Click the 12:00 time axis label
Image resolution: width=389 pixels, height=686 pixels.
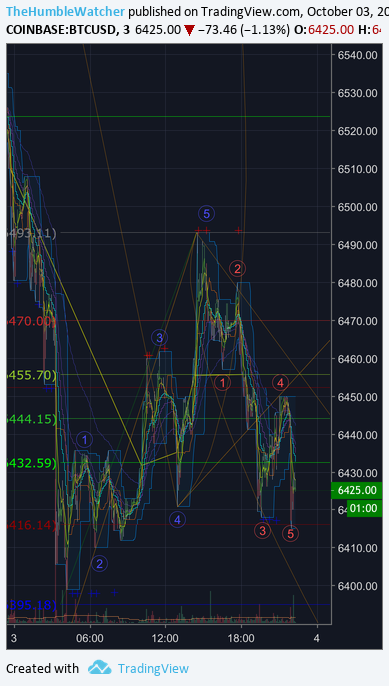pos(165,638)
